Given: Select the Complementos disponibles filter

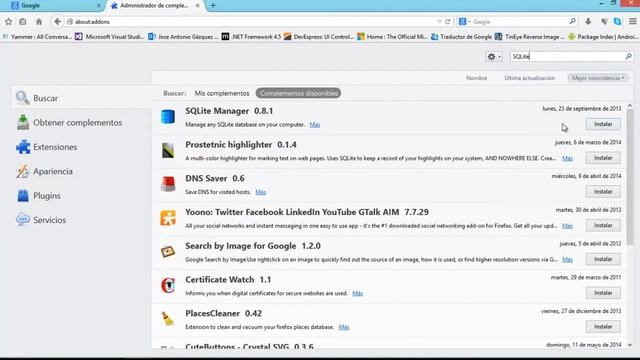Looking at the screenshot, I should pos(298,93).
